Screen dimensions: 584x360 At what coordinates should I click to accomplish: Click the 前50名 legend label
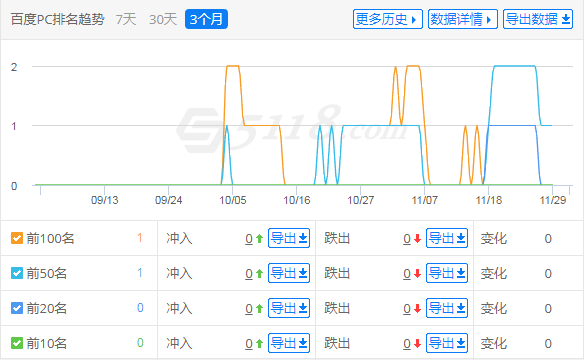point(47,273)
